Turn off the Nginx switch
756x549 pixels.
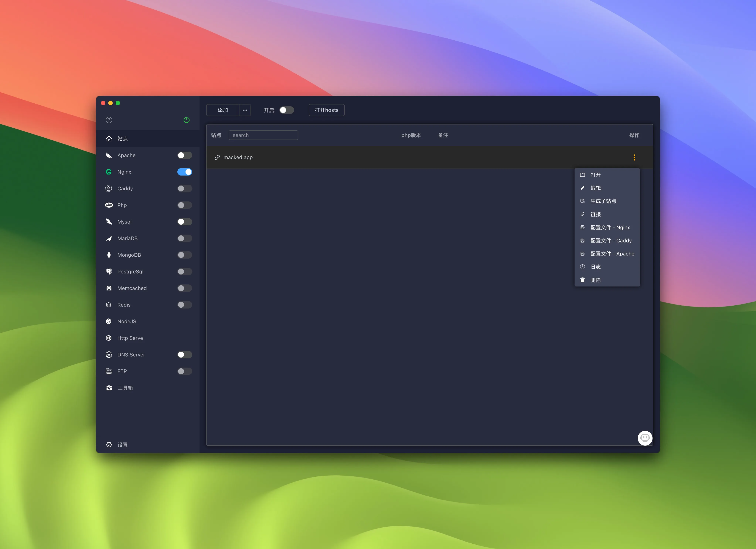(x=184, y=172)
